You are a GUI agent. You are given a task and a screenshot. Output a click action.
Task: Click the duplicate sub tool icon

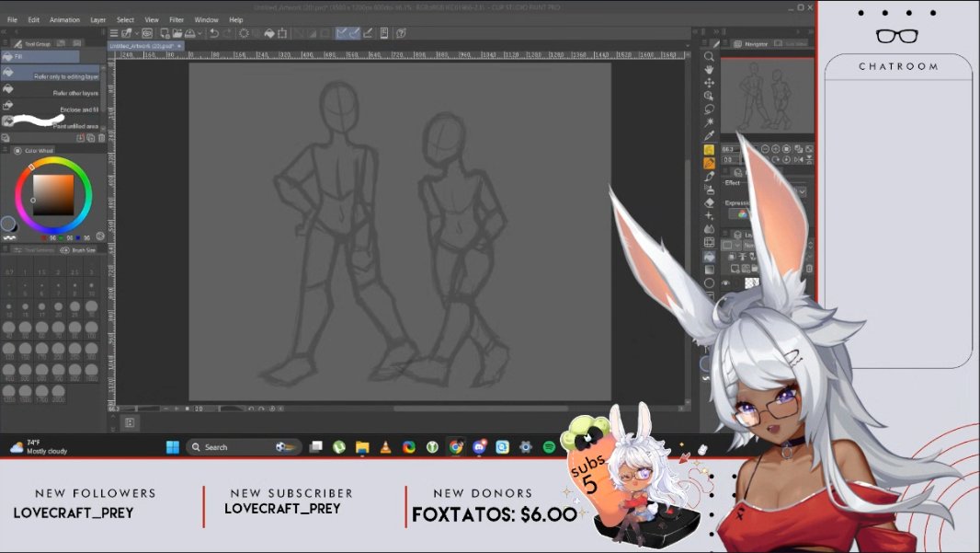(91, 138)
